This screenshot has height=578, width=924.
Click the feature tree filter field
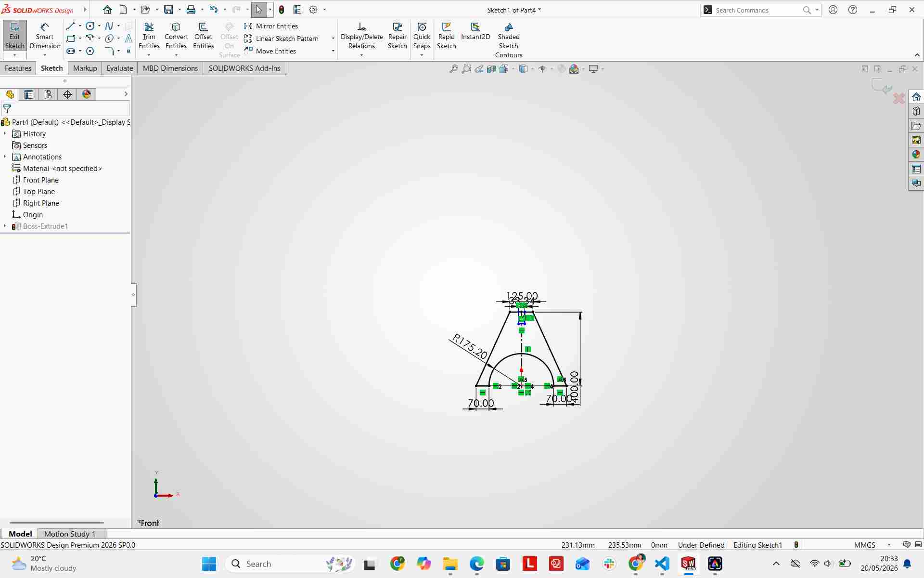tap(65, 109)
